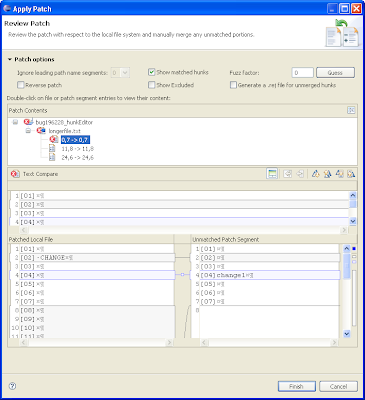Click the Finish button

(x=297, y=386)
